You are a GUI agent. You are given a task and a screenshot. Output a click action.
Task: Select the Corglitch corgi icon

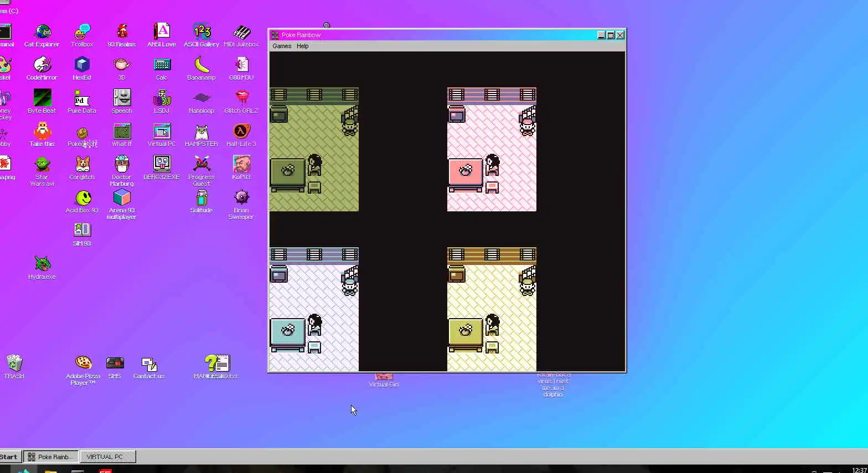(82, 168)
